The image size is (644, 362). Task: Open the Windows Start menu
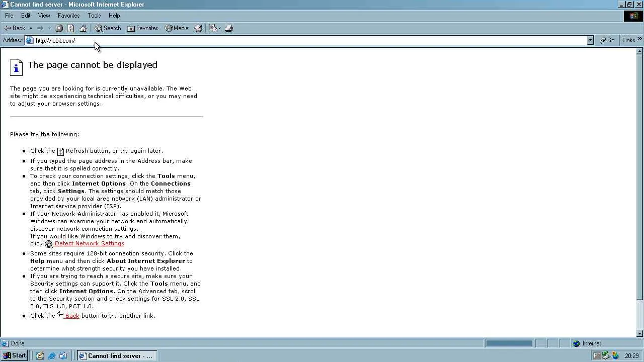point(14,355)
